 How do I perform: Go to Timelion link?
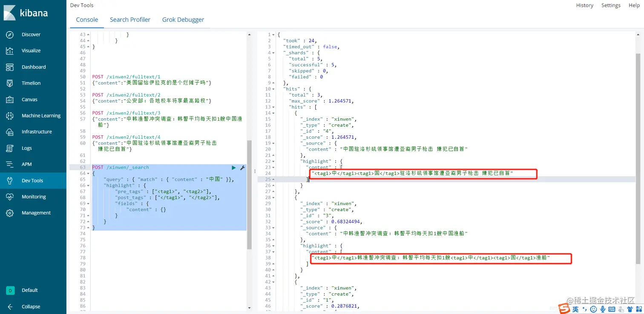click(x=31, y=83)
